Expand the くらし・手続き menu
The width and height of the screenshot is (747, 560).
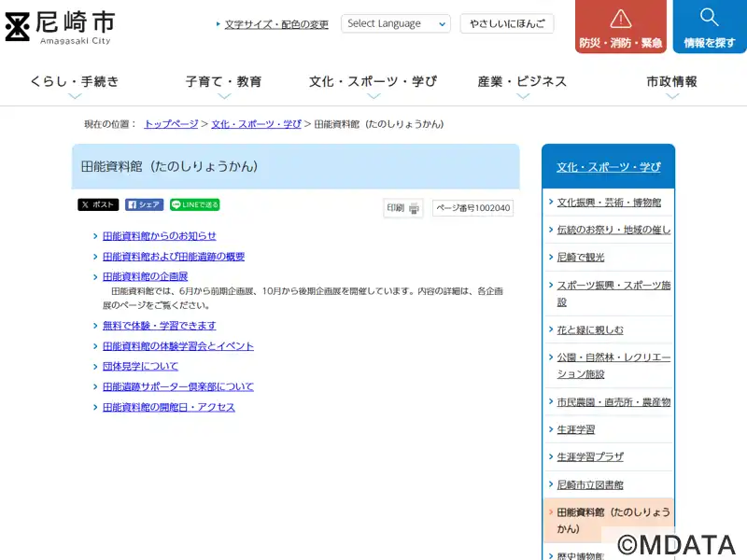point(75,83)
